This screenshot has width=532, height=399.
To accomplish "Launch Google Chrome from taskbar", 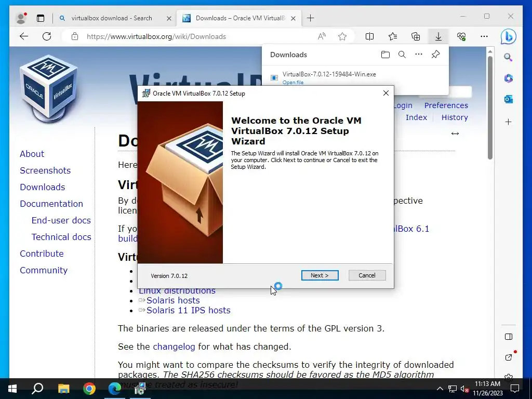I will 89,389.
